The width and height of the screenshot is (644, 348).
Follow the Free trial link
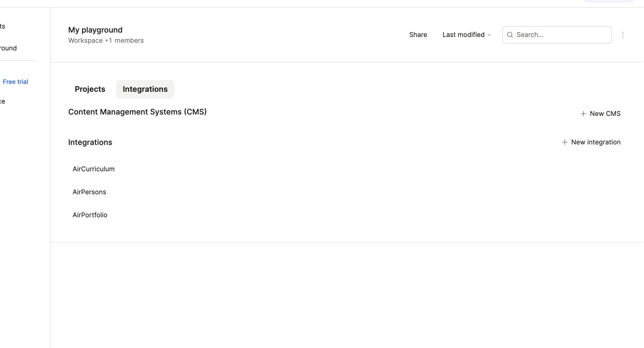(x=15, y=82)
